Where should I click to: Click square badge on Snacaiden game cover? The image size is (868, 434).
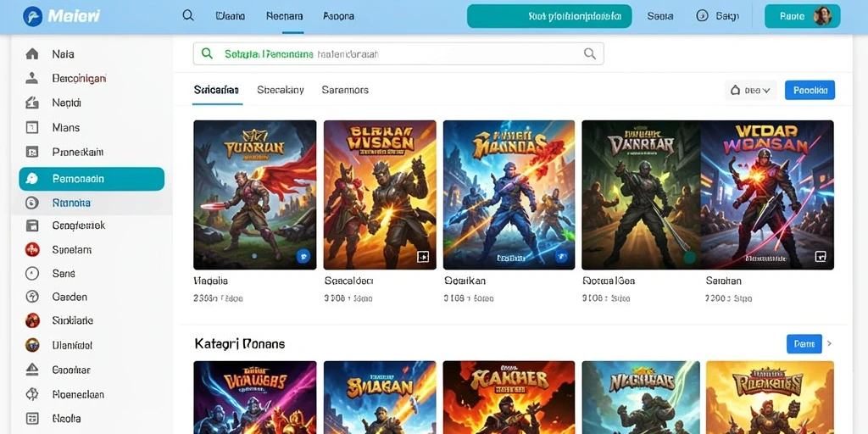click(x=423, y=256)
